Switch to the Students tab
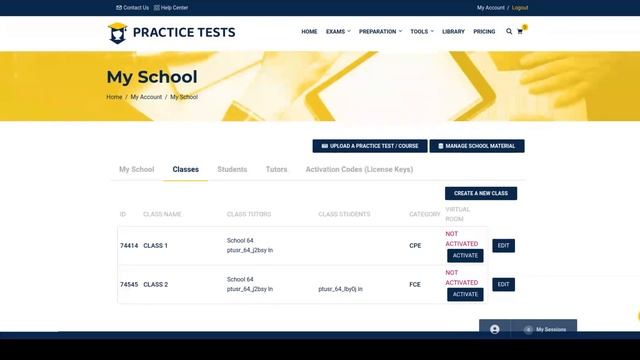This screenshot has width=640, height=360. (x=232, y=169)
